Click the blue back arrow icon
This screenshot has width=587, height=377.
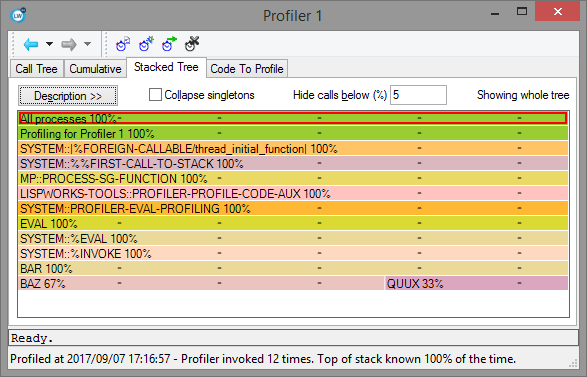(x=31, y=45)
